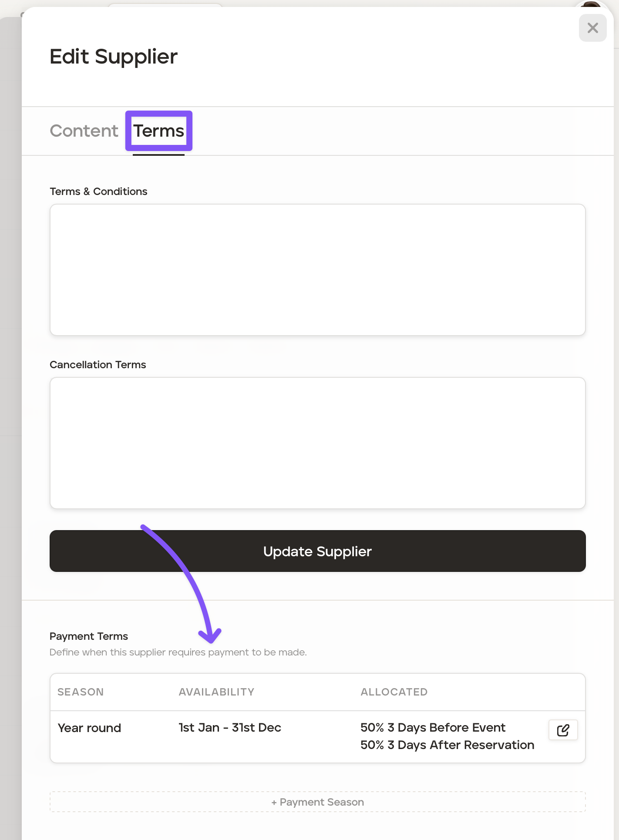Screen dimensions: 619x840
Task: Click the payment terms description text
Action: click(x=178, y=652)
